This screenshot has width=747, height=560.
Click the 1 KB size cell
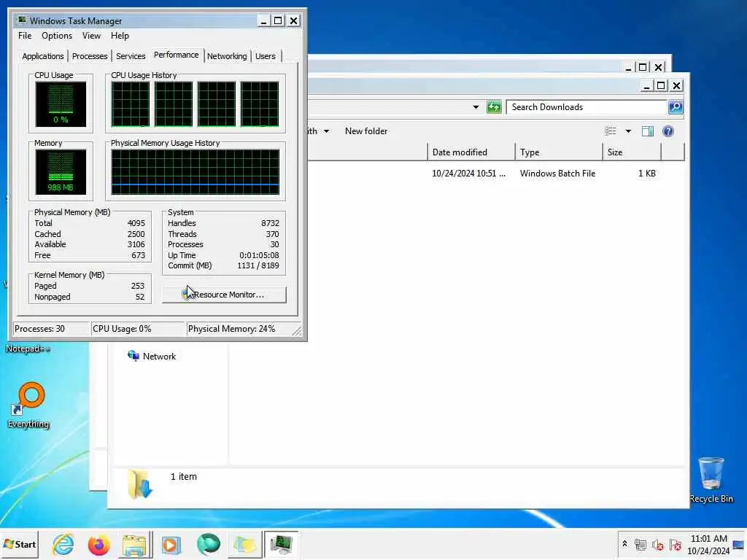tap(647, 174)
